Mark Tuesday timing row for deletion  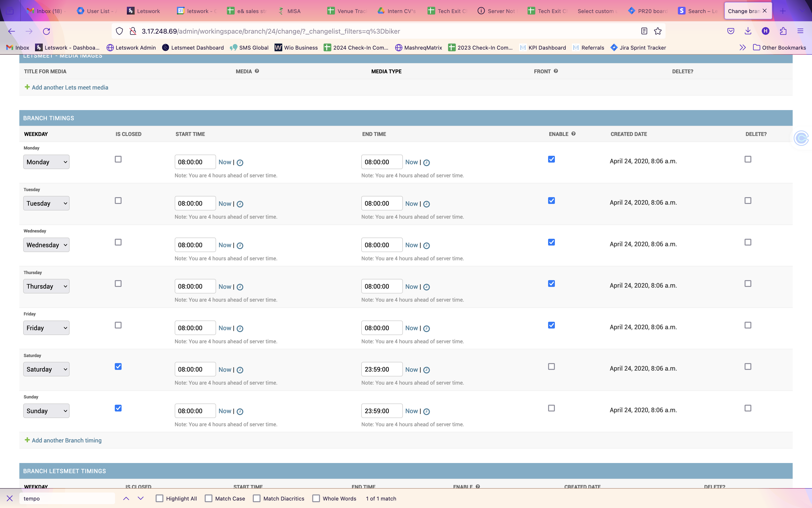pos(748,201)
